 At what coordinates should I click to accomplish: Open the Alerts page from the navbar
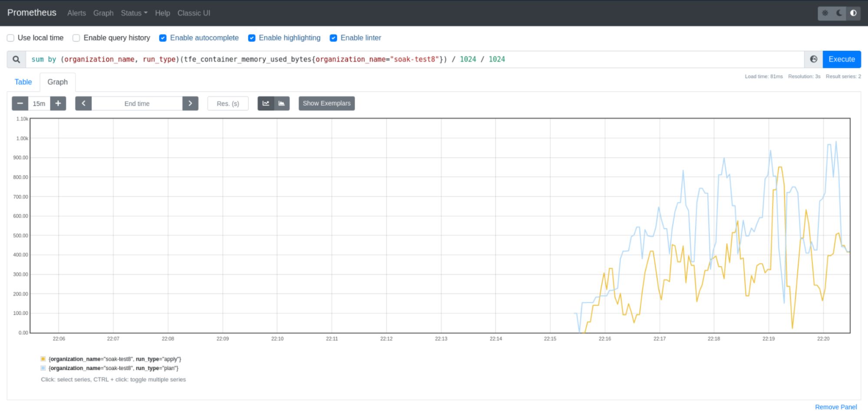click(76, 13)
